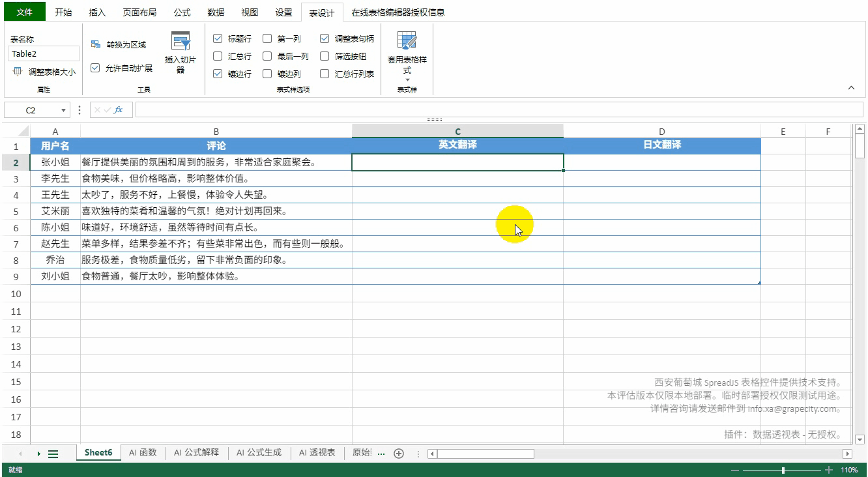Open the Name Box dropdown arrow
Viewport: 868px width, 477px height.
coord(63,111)
